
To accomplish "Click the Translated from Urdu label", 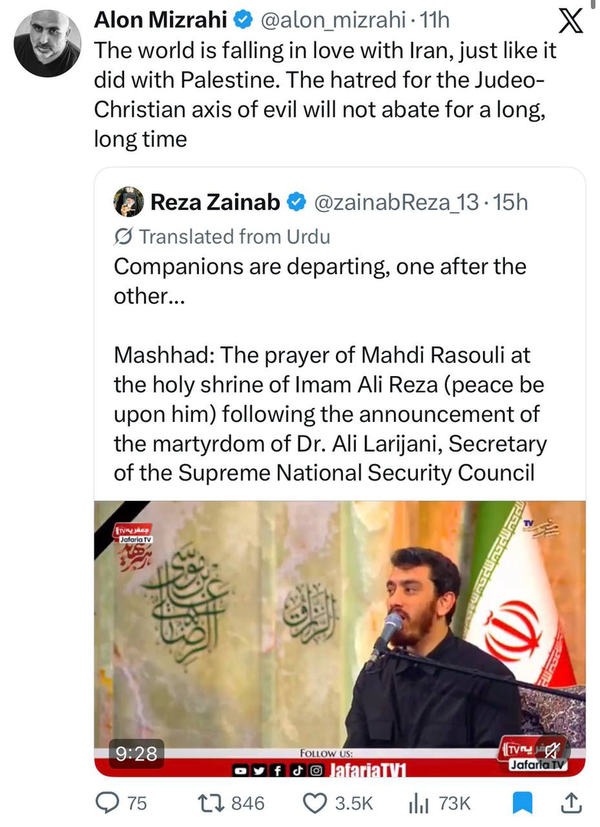I will (222, 237).
